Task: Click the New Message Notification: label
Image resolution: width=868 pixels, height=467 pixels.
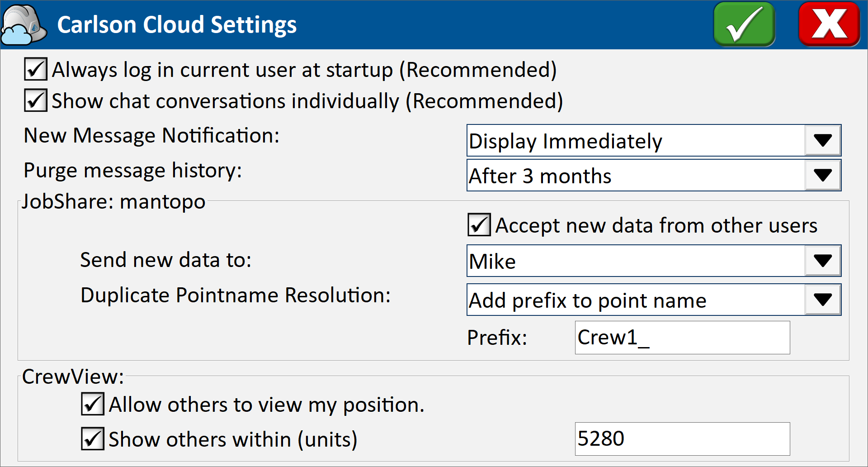Action: click(x=151, y=136)
